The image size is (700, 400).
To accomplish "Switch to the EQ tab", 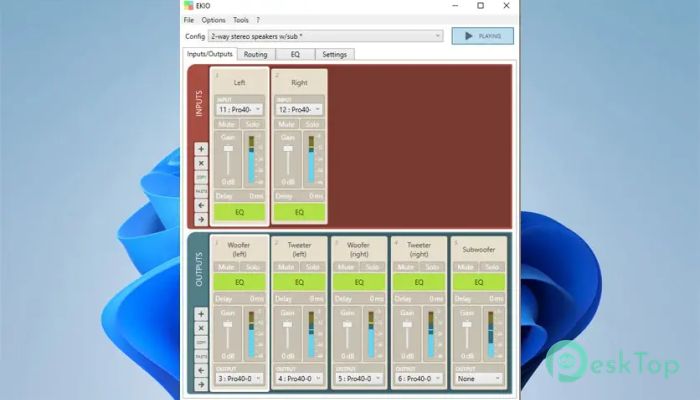I will tap(295, 54).
